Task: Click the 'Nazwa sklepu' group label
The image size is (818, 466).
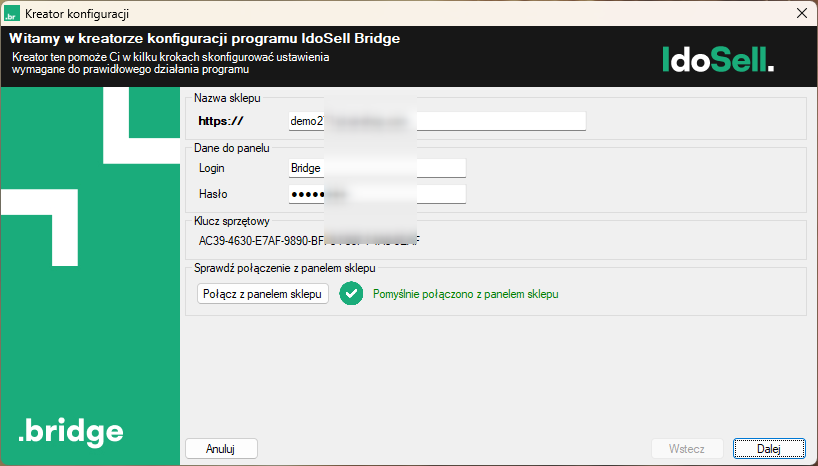Action: [x=227, y=98]
